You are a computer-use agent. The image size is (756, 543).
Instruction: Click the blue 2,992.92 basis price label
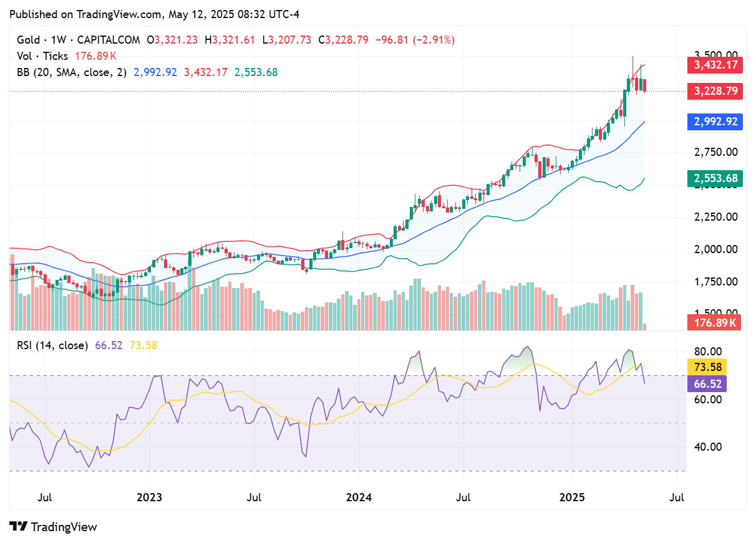click(x=715, y=122)
